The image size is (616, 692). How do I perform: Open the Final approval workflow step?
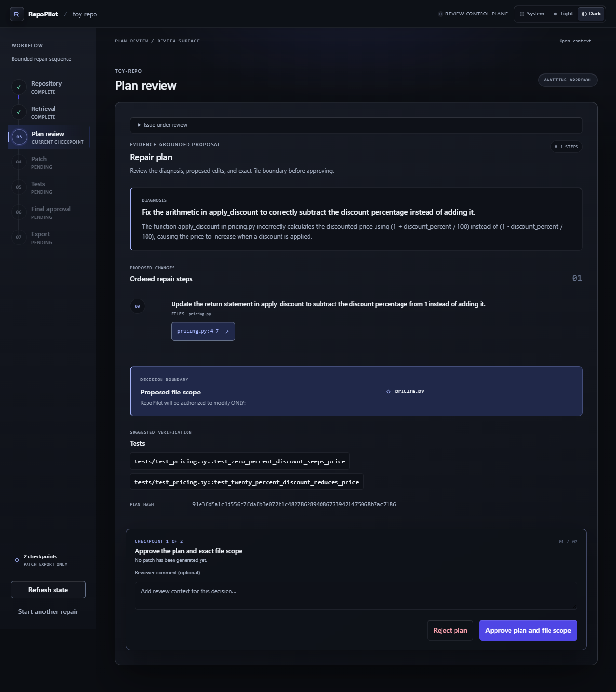[x=48, y=212]
